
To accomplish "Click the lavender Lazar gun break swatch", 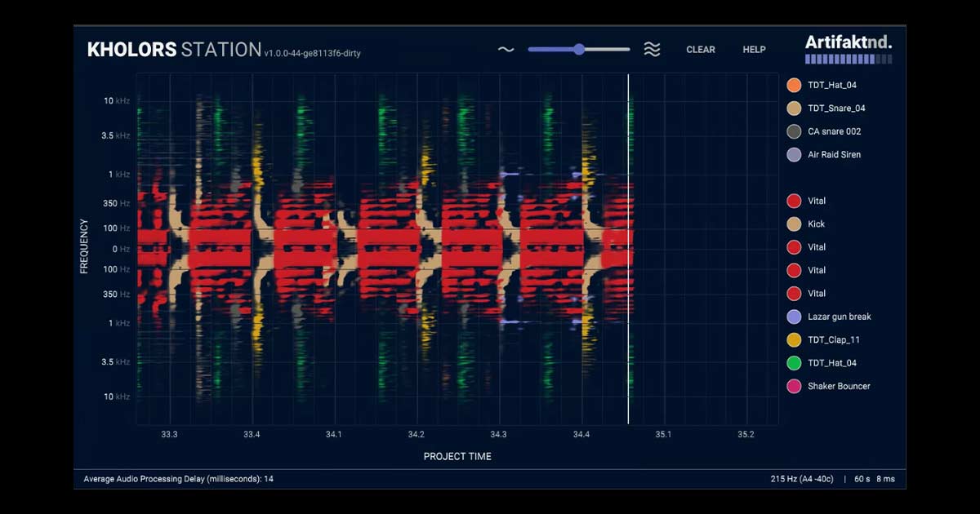I will coord(794,317).
